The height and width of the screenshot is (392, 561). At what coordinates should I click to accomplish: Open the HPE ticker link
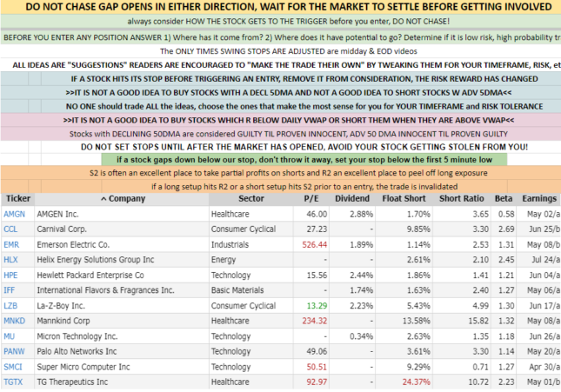10,275
